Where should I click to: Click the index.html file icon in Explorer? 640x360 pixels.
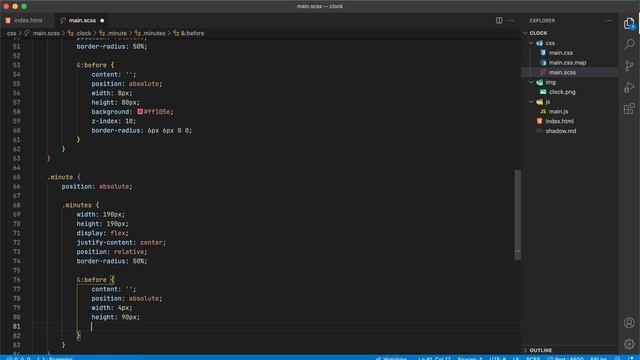click(x=540, y=121)
